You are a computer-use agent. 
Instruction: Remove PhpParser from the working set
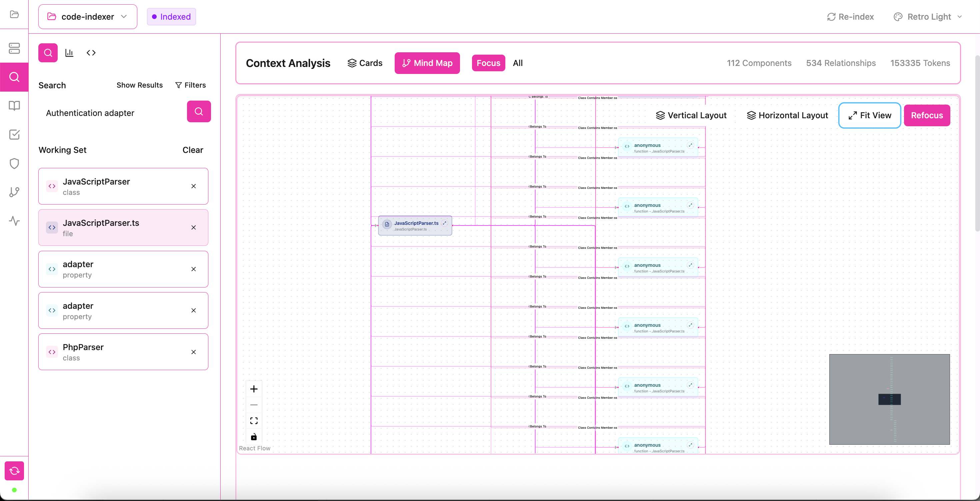pyautogui.click(x=194, y=352)
